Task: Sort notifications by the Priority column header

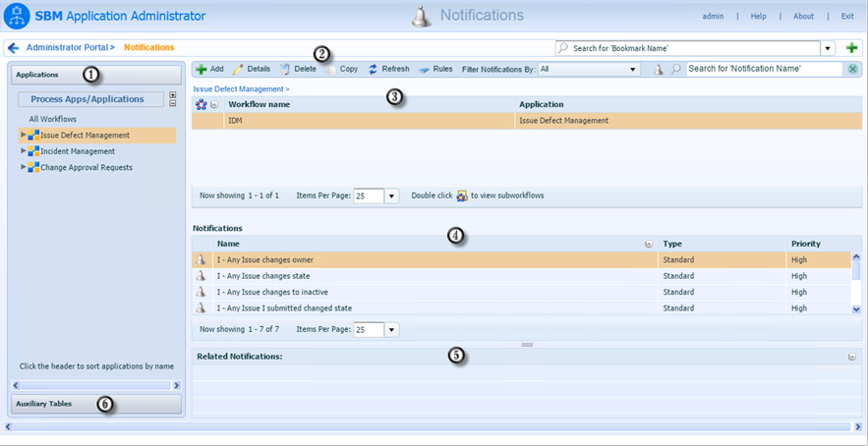Action: tap(818, 244)
